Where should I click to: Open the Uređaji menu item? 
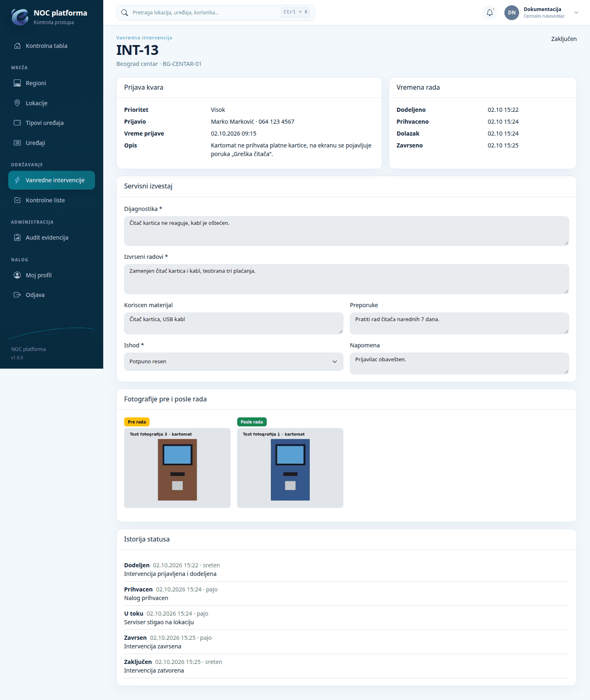(52, 143)
